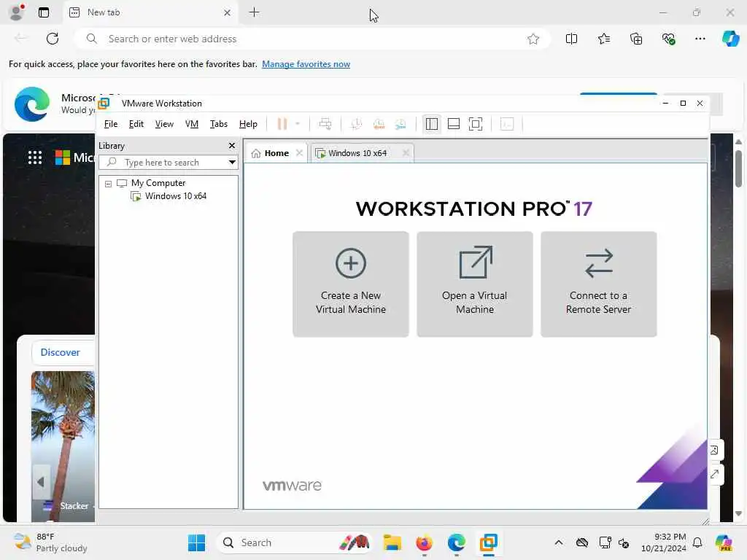Click the console view toolbar icon
Image resolution: width=747 pixels, height=560 pixels.
click(x=507, y=124)
